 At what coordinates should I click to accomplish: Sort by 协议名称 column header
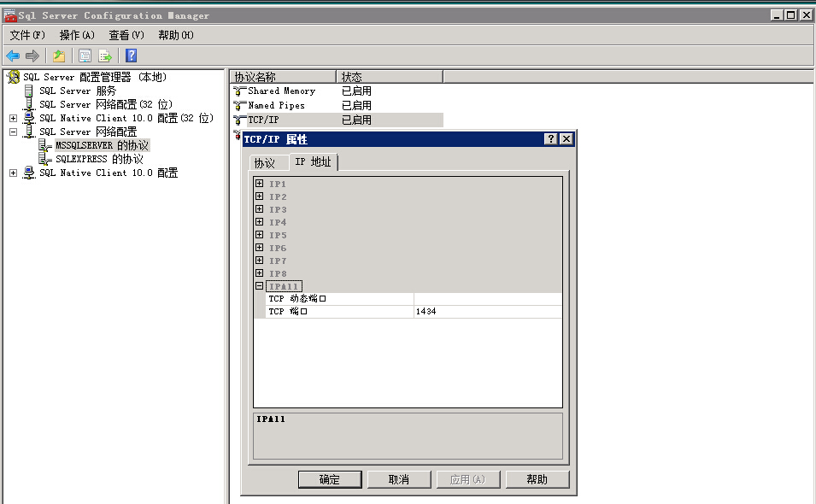click(x=283, y=77)
